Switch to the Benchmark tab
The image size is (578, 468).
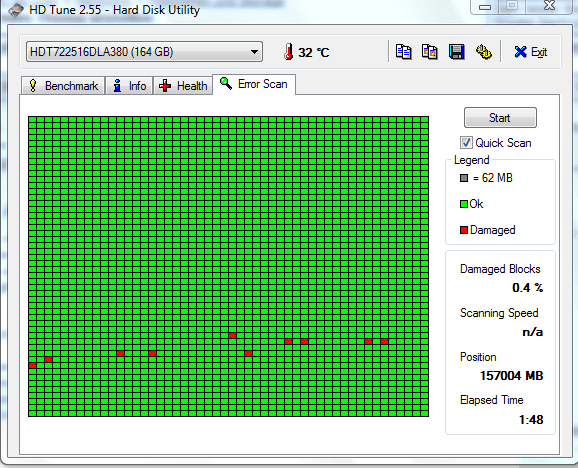[x=63, y=86]
